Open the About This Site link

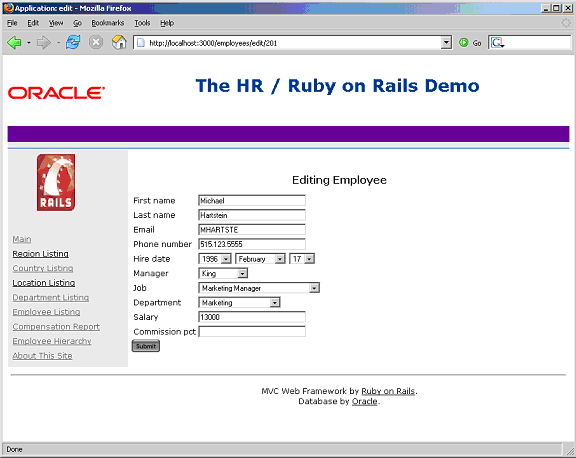click(42, 356)
